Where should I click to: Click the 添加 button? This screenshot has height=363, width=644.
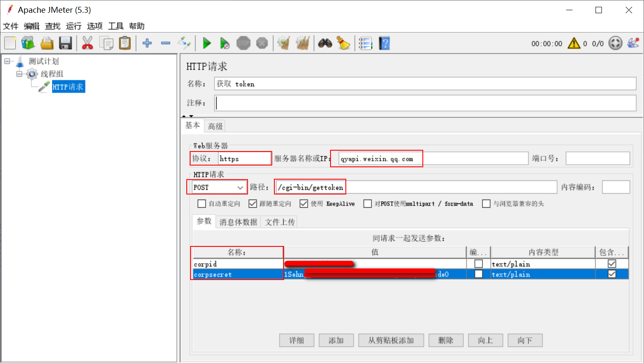pos(336,340)
